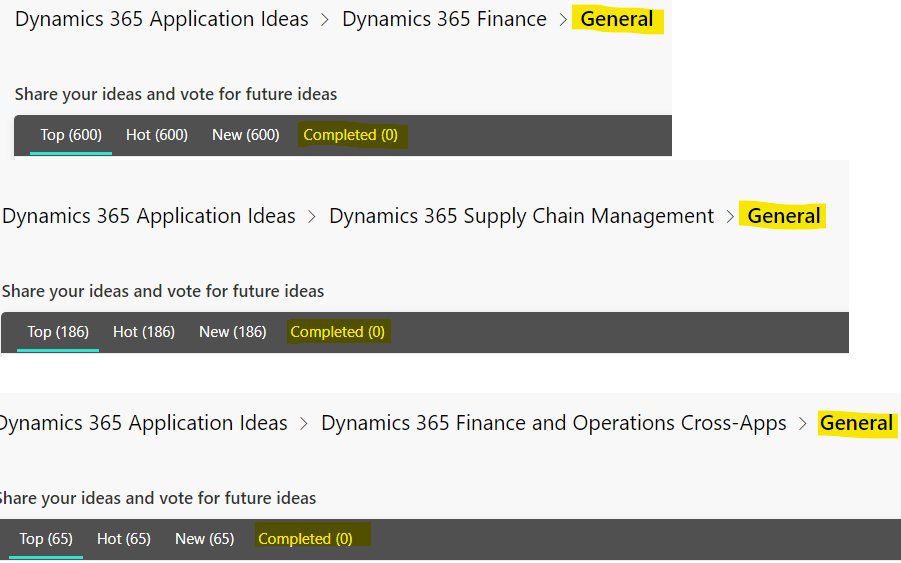The image size is (901, 563).
Task: Click chevron between Dynamics 365 Finance and General
Action: [564, 20]
